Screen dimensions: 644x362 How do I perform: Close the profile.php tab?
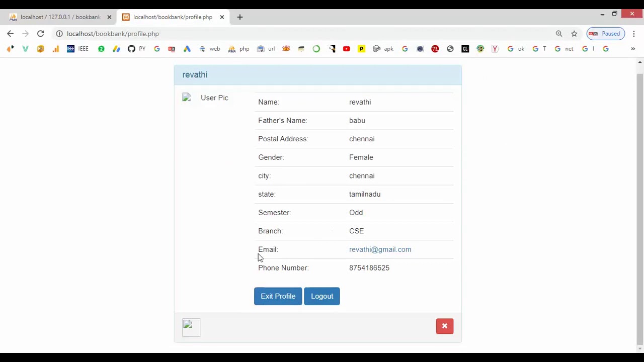point(222,17)
